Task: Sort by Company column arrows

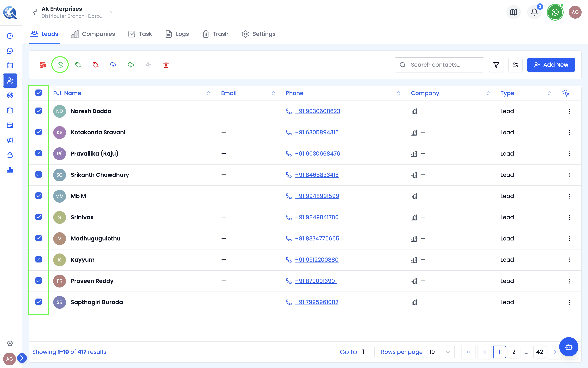Action: point(488,93)
